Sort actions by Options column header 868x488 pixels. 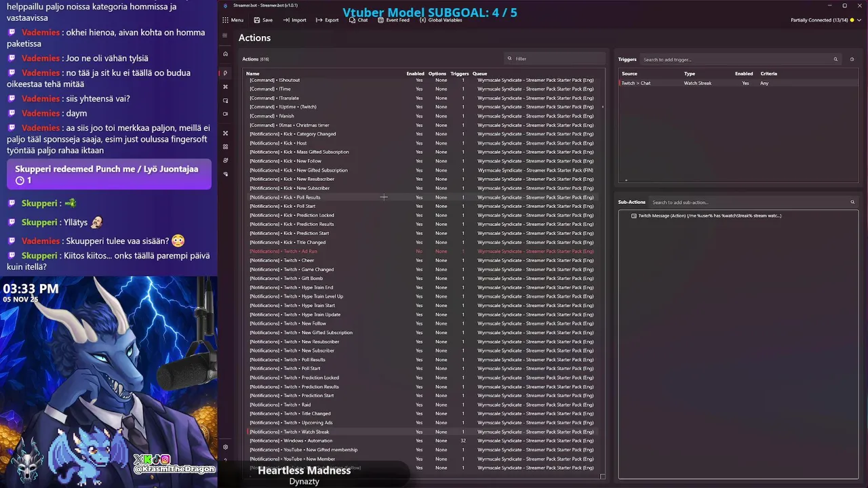(x=437, y=73)
